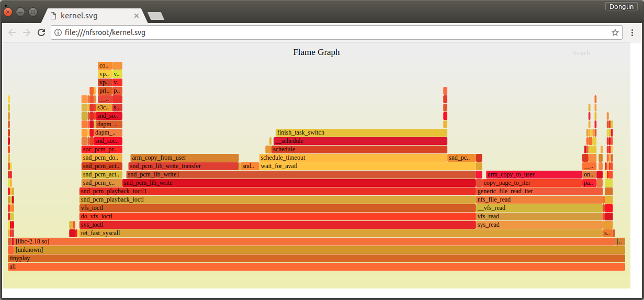Click the arm_copy_to_user frame
This screenshot has width=644, height=300.
(x=534, y=174)
